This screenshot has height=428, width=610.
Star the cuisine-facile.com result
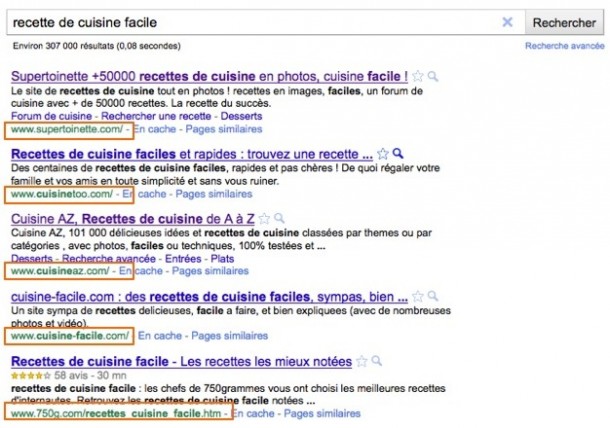point(417,296)
